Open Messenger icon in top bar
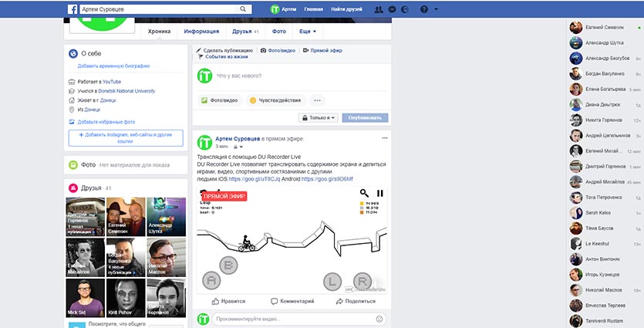This screenshot has width=644, height=328. (x=393, y=9)
